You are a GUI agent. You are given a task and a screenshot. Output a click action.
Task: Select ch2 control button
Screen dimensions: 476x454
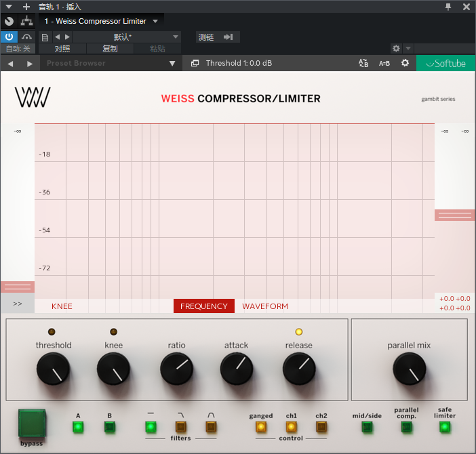click(x=321, y=427)
